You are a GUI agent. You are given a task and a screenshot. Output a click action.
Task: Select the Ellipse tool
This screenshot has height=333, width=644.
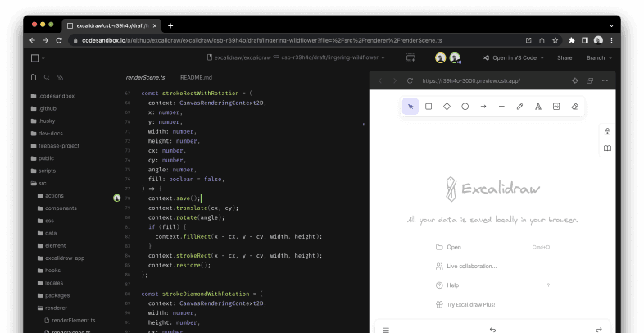point(465,107)
